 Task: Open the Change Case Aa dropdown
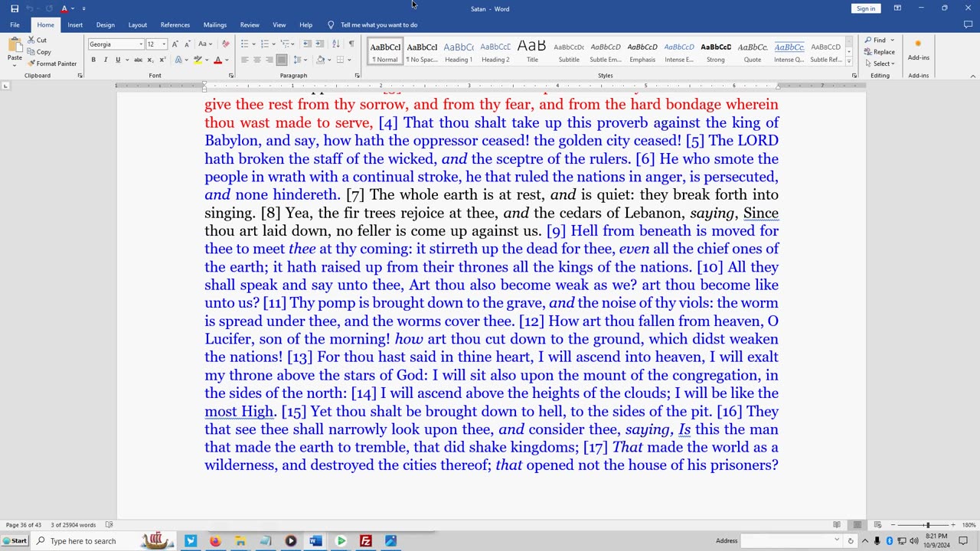click(x=205, y=44)
